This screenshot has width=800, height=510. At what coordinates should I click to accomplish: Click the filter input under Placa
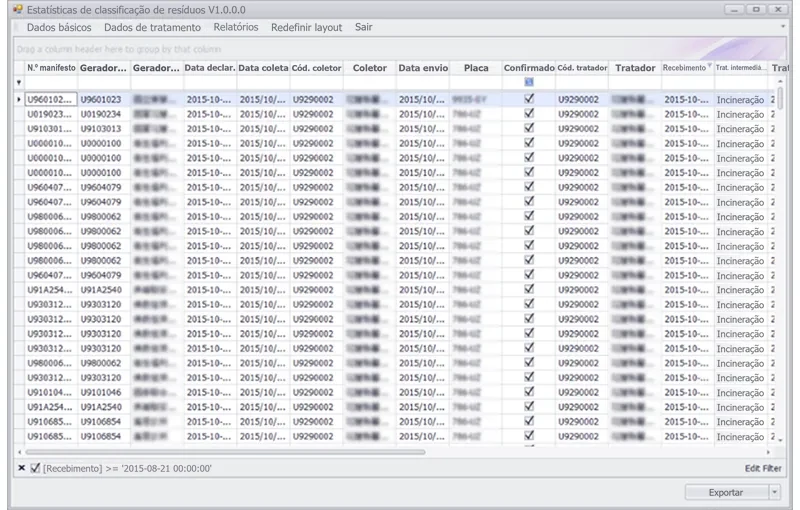476,82
